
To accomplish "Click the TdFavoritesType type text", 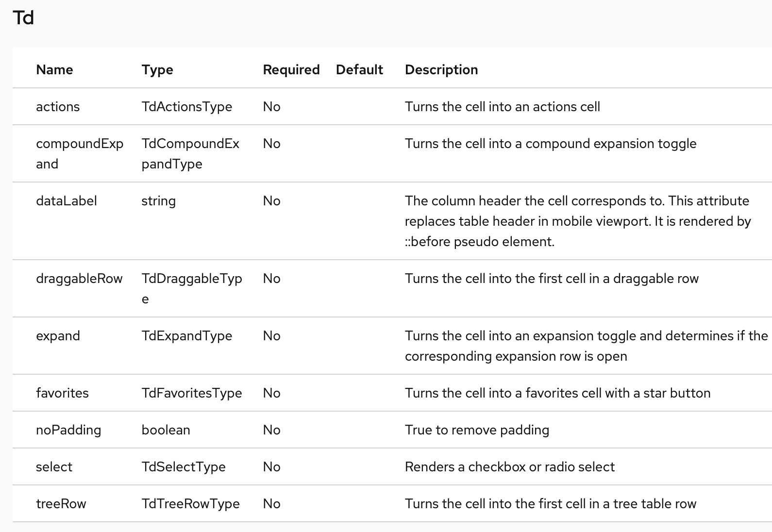I will tap(192, 393).
